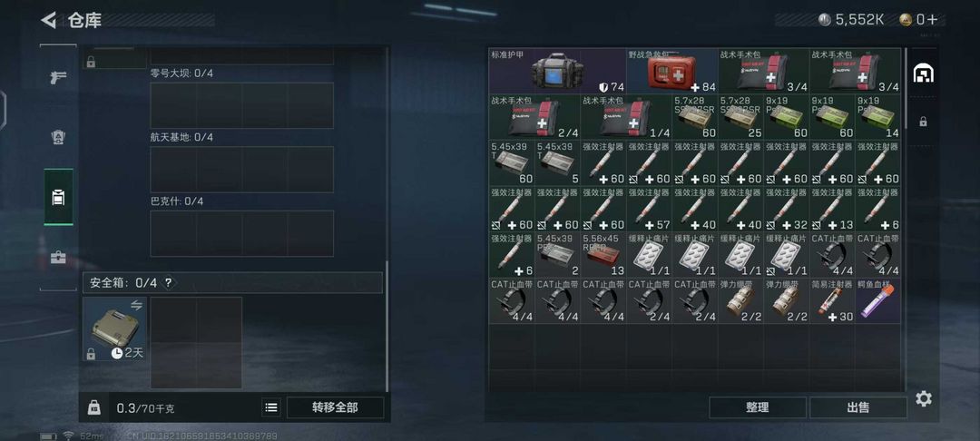Screen dimensions: 980x441
Task: Click the locked stash slot padlock
Action: pyautogui.click(x=923, y=122)
